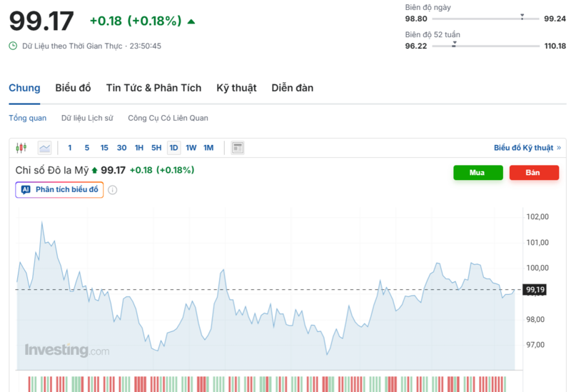Select the 5H timeframe
The height and width of the screenshot is (392, 571).
(x=156, y=148)
